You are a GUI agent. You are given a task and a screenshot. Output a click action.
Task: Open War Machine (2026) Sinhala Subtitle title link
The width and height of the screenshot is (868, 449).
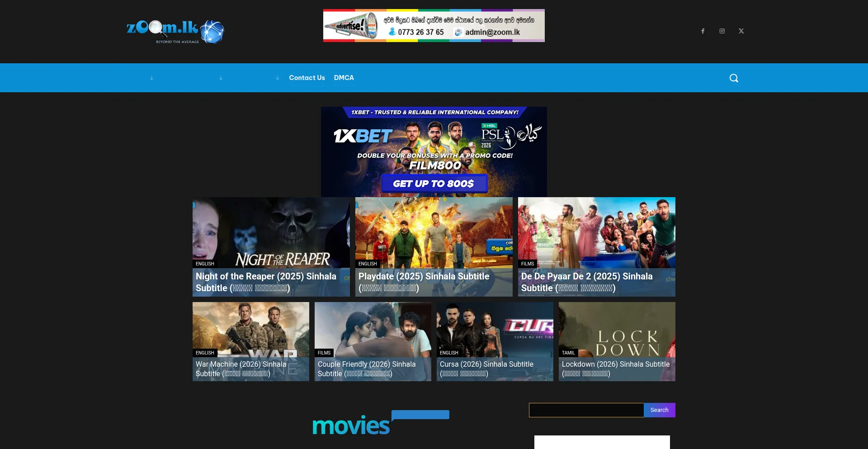click(x=241, y=369)
